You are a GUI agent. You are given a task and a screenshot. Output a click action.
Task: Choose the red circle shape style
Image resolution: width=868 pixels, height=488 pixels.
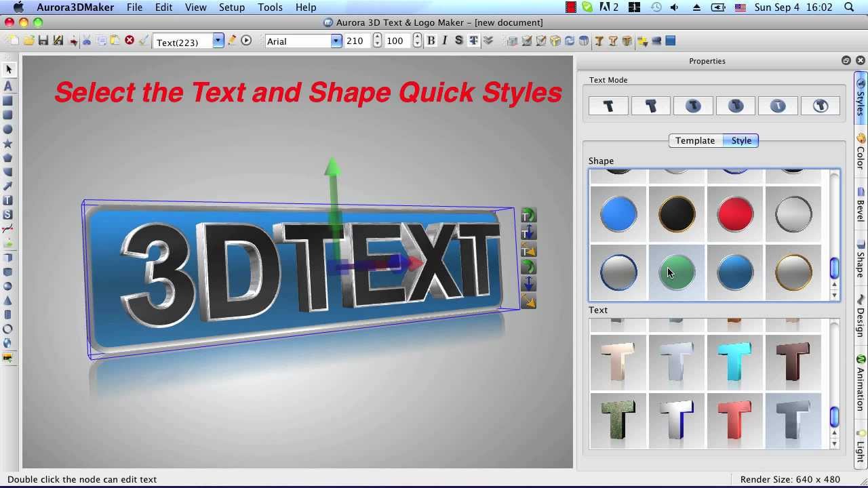735,214
